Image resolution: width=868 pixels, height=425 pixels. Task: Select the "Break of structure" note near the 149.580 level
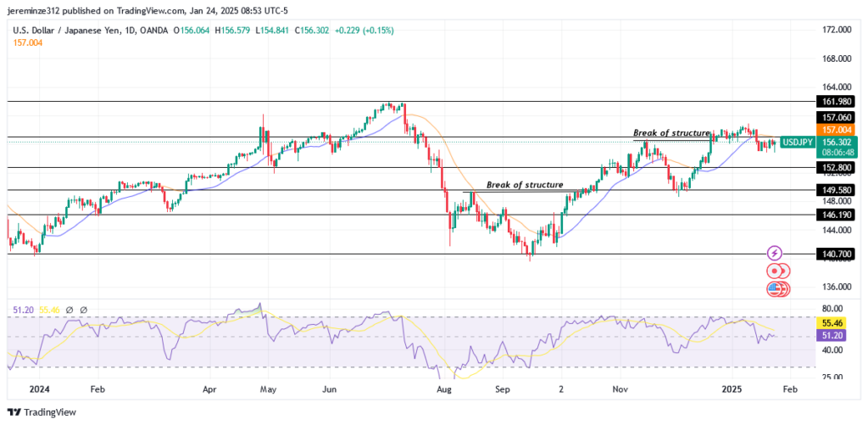pyautogui.click(x=525, y=185)
